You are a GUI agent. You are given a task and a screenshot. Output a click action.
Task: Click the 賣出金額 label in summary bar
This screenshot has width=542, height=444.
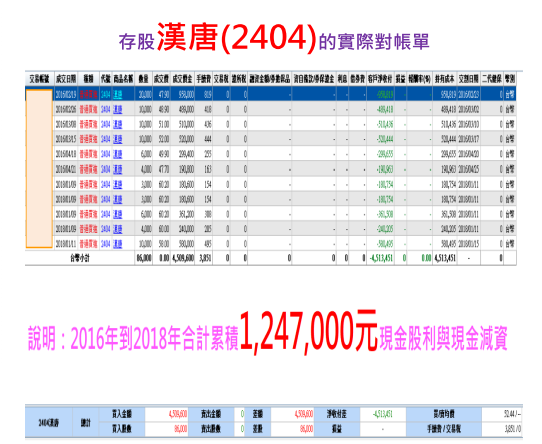211,414
